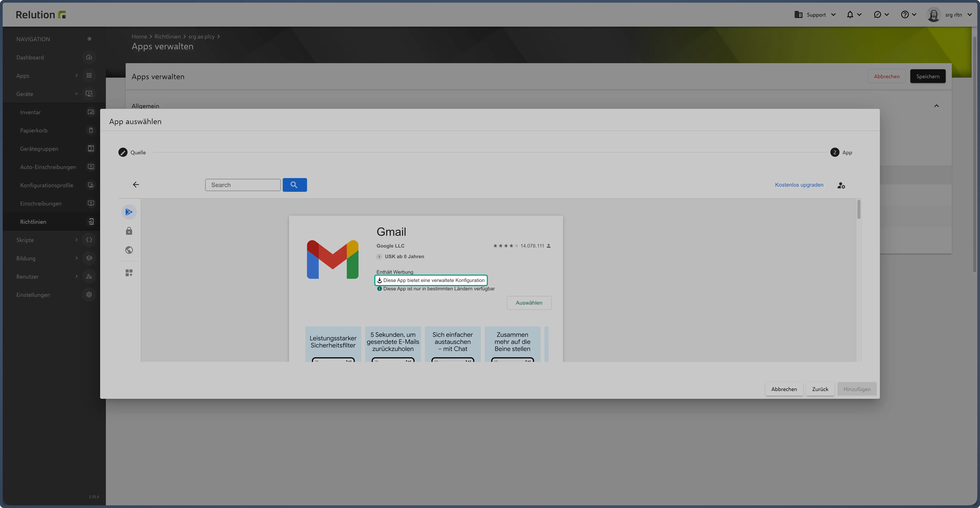
Task: Expand the Apps navigation submenu
Action: pyautogui.click(x=77, y=75)
